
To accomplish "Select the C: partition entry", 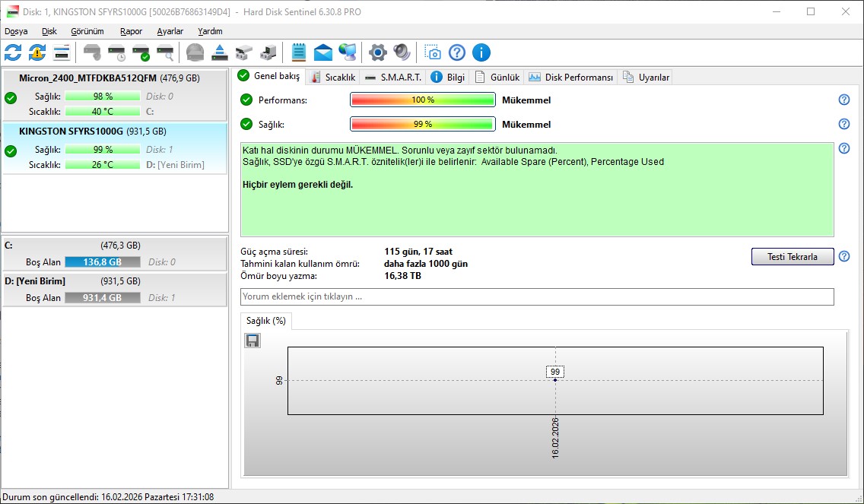I will click(115, 254).
